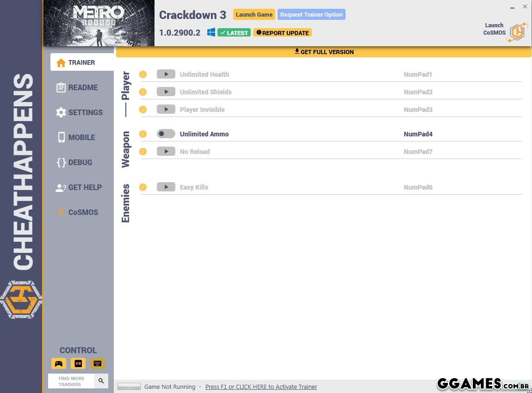Screen dimensions: 532x393
Task: Click the Windows platform icon
Action: [x=211, y=32]
